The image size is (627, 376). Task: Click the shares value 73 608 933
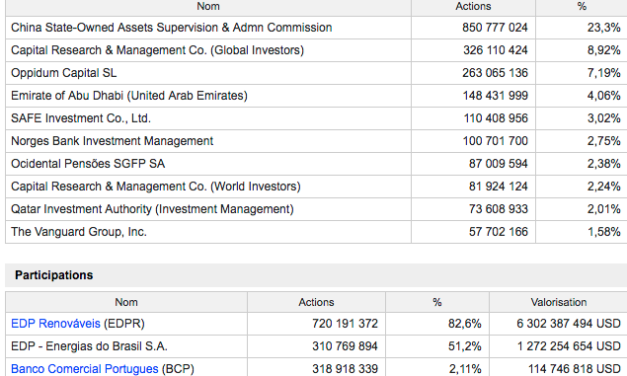499,209
